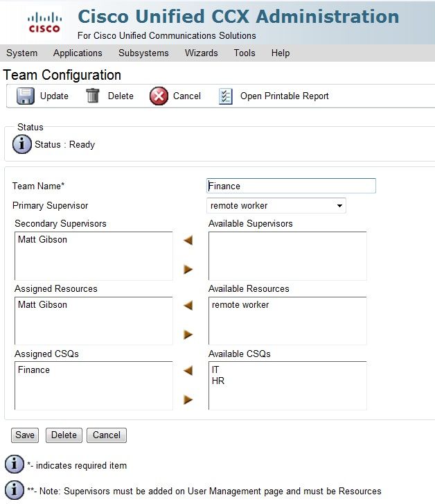This screenshot has height=504, width=435.
Task: Click the empty Available Supervisors list box
Action: [287, 256]
